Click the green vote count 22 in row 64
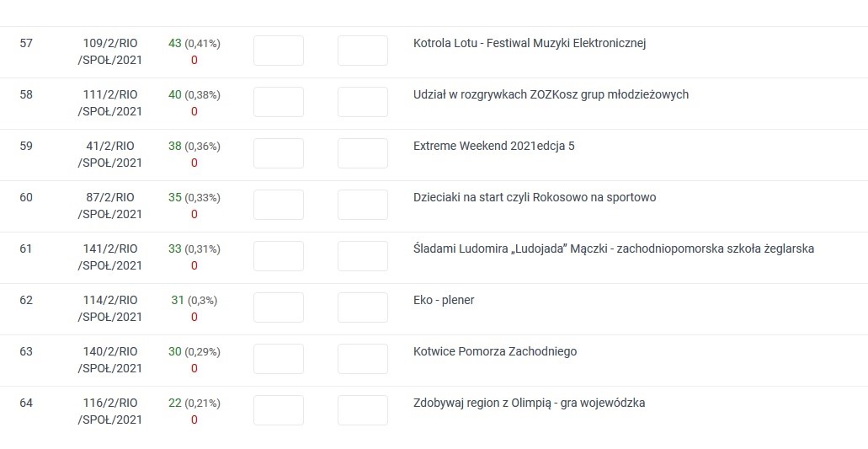Image resolution: width=868 pixels, height=449 pixels. (175, 403)
